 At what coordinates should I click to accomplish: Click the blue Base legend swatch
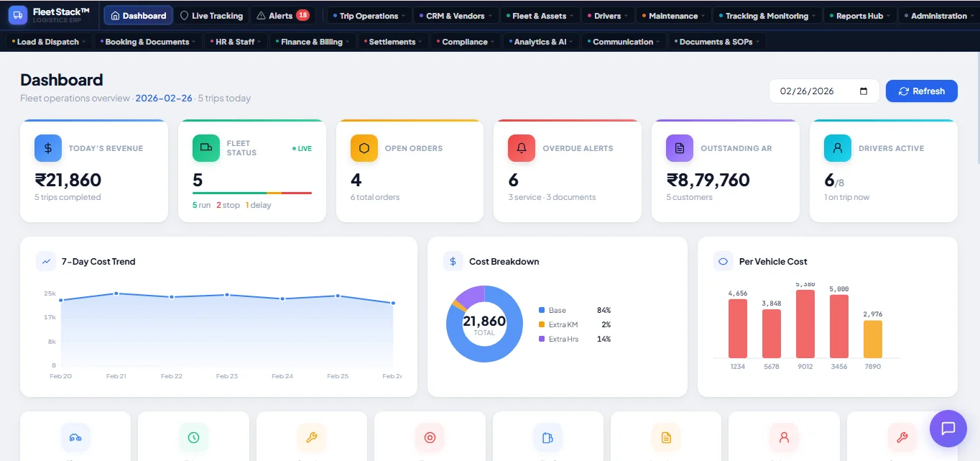[542, 311]
